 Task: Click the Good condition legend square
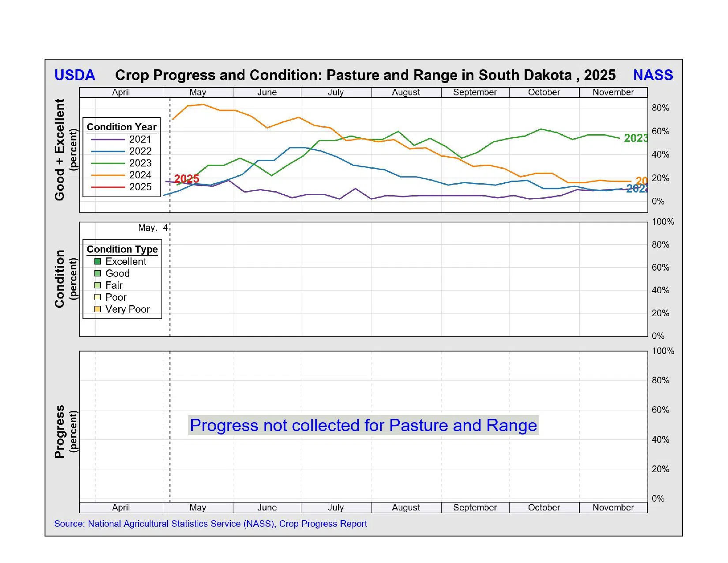98,273
